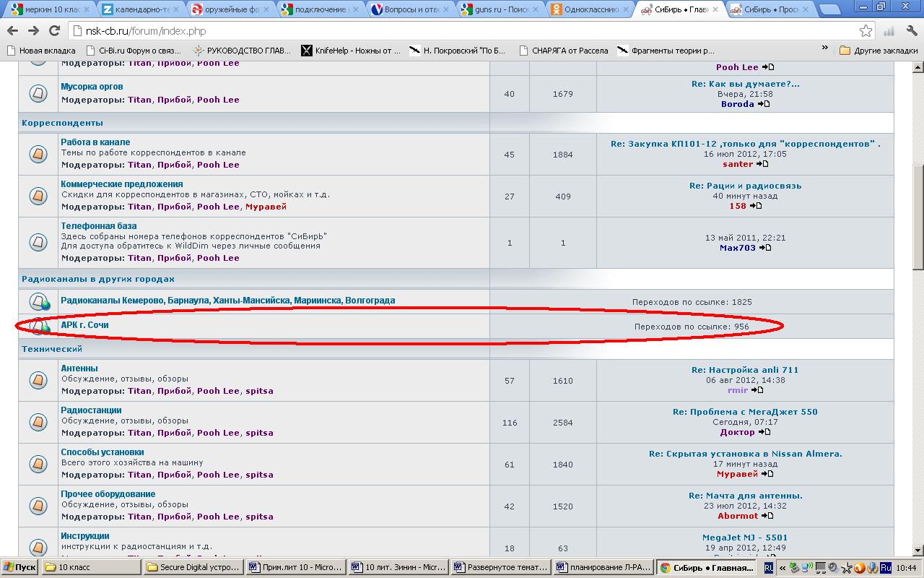
Task: Go to latest post icon next to santer
Action: click(x=762, y=164)
